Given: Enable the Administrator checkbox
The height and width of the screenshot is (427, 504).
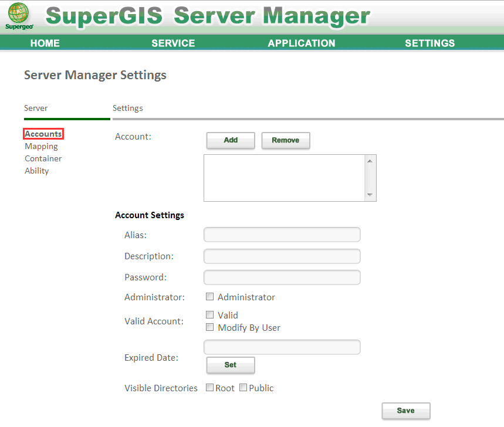Looking at the screenshot, I should point(209,297).
